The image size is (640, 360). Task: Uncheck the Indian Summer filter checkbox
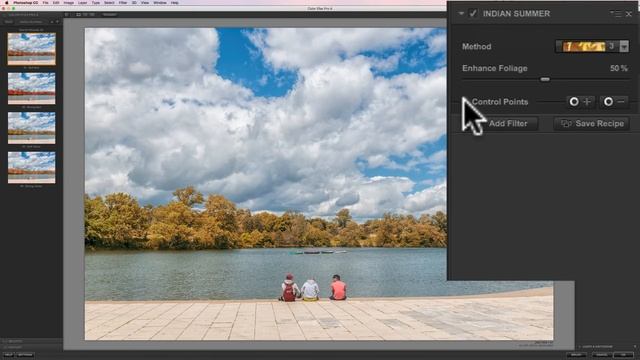(x=473, y=13)
